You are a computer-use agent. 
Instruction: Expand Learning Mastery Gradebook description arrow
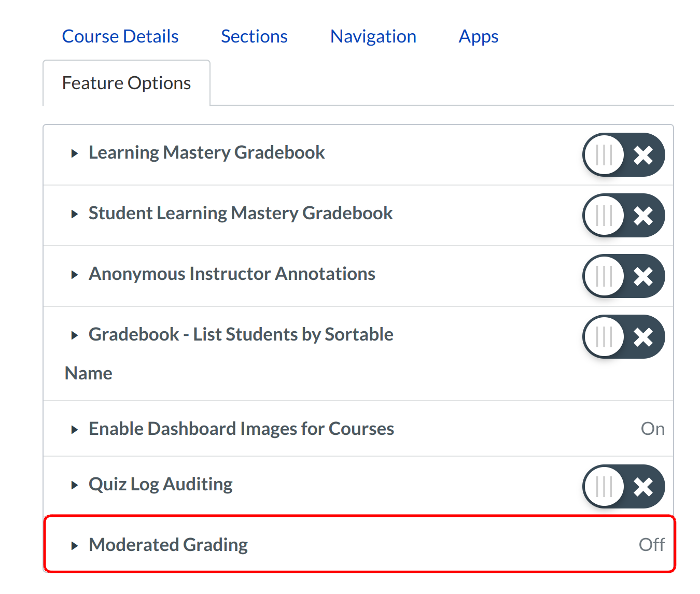coord(75,153)
